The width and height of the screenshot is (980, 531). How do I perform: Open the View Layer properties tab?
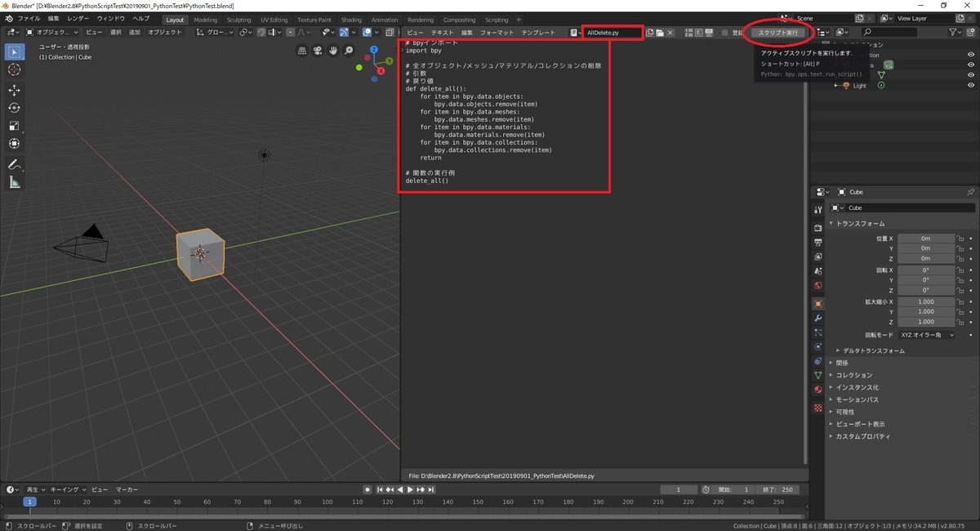coord(818,257)
